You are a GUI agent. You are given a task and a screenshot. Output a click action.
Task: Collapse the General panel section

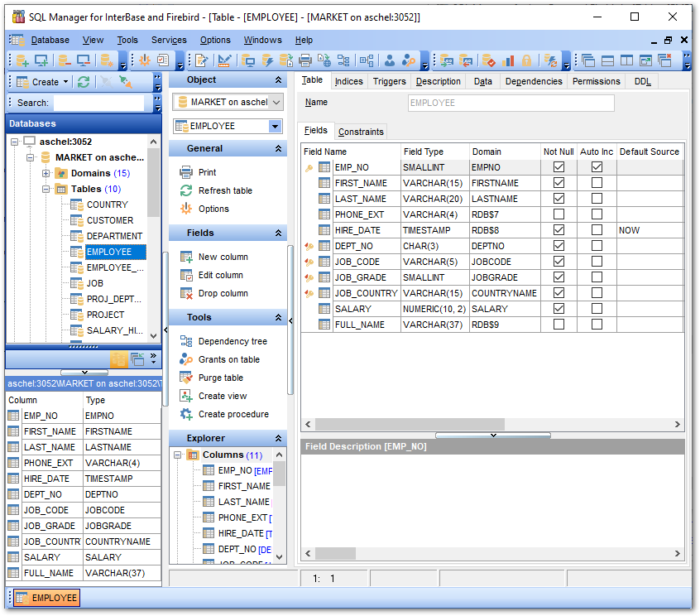[279, 149]
